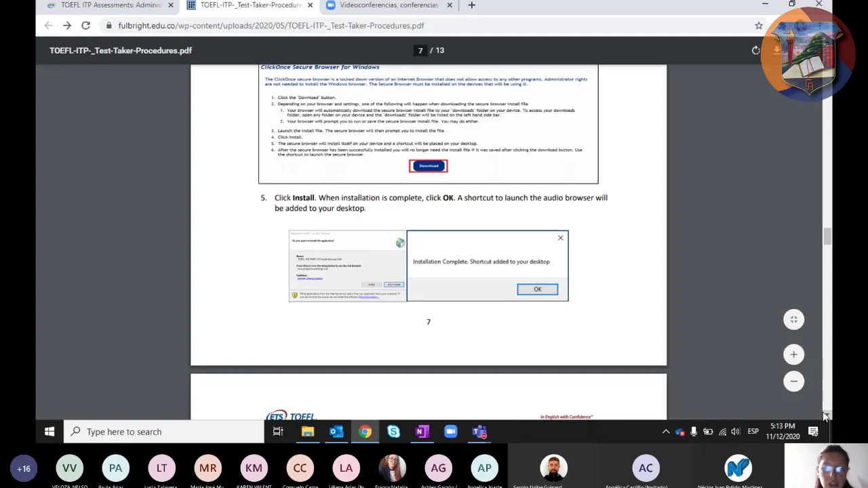Click the PDF fit-to-page button

pos(793,319)
